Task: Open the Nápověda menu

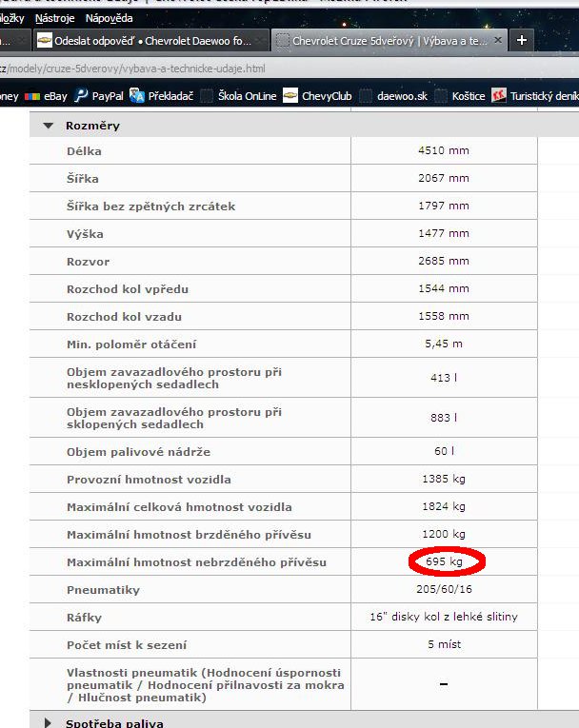Action: [109, 18]
